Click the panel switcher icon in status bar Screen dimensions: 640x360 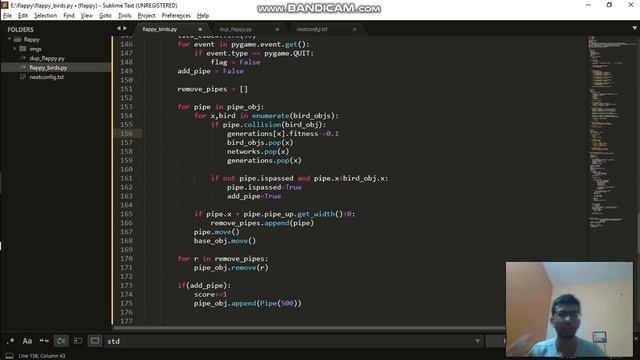coord(9,356)
